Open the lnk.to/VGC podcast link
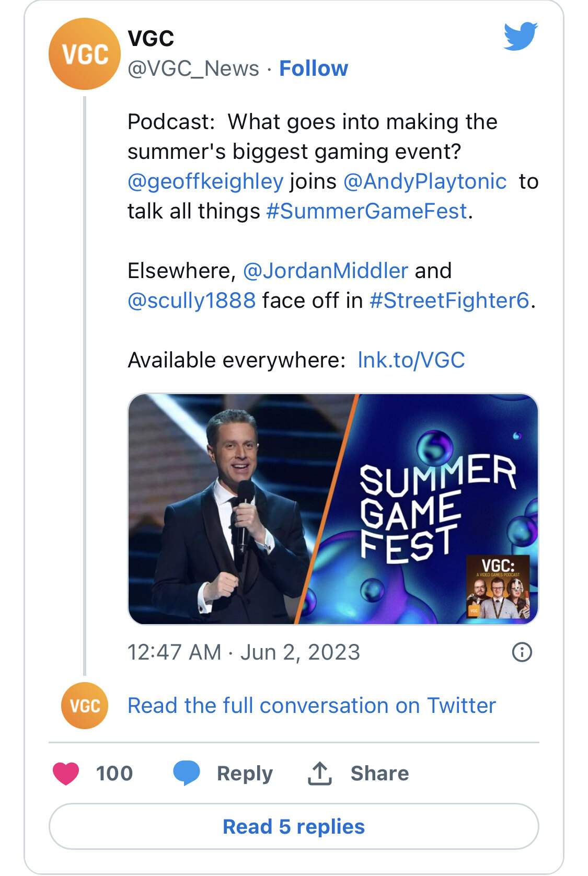This screenshot has height=876, width=588. pyautogui.click(x=411, y=360)
